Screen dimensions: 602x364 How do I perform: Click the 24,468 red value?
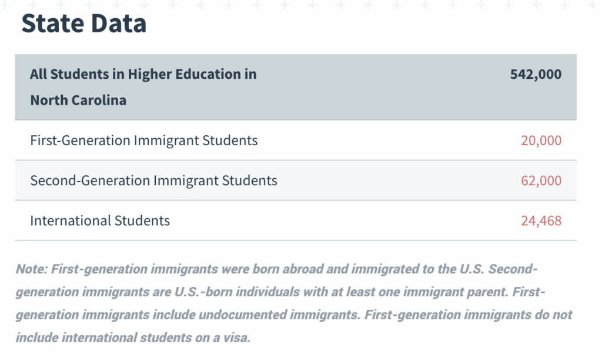[x=541, y=221]
